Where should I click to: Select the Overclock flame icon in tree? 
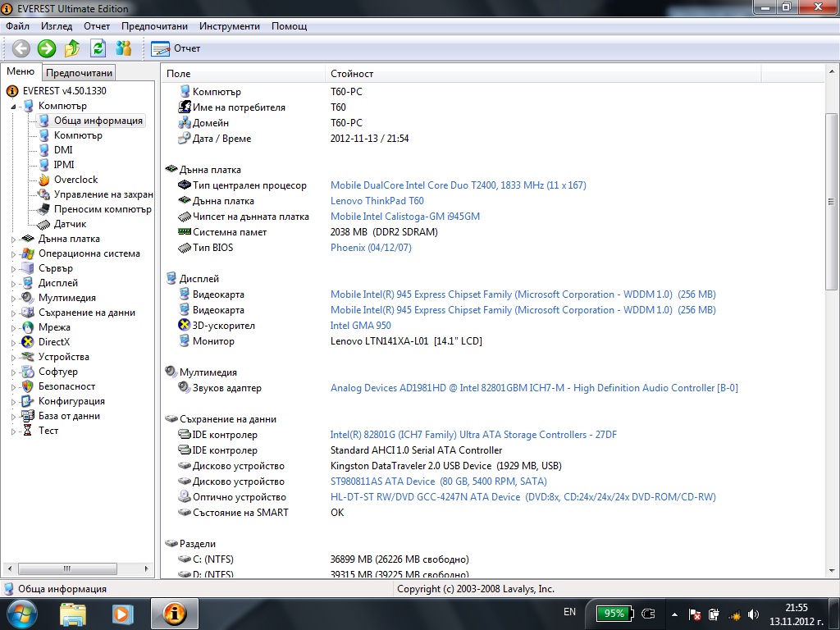point(44,180)
